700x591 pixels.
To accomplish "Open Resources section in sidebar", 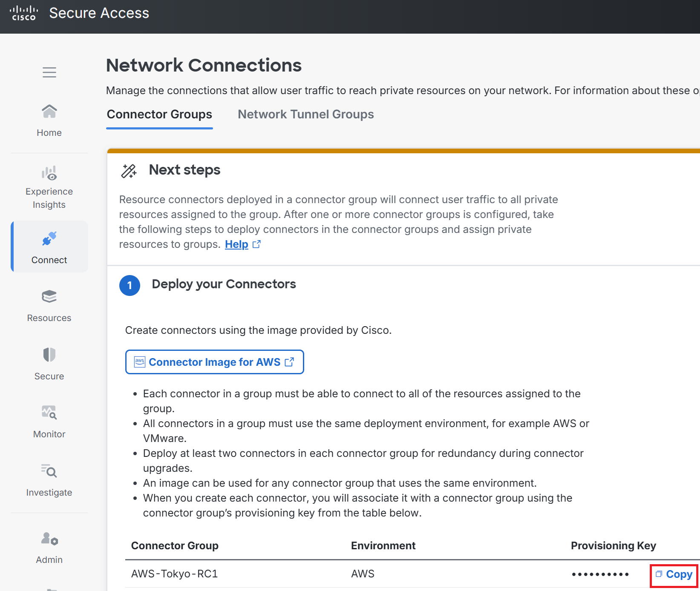I will [49, 306].
